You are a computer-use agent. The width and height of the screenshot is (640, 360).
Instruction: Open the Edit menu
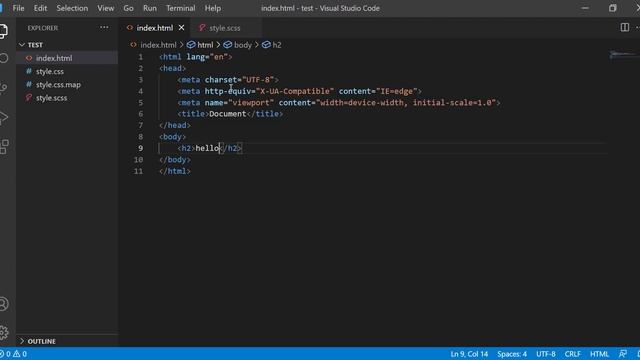(40, 8)
